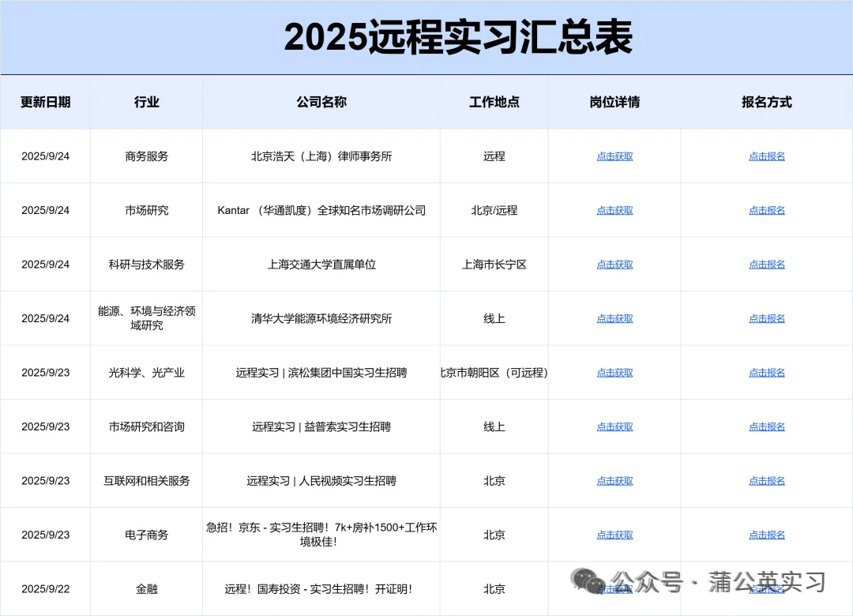Screen dimensions: 853x616
Task: Open 点击获取 in the 益普索 row
Action: pos(614,426)
